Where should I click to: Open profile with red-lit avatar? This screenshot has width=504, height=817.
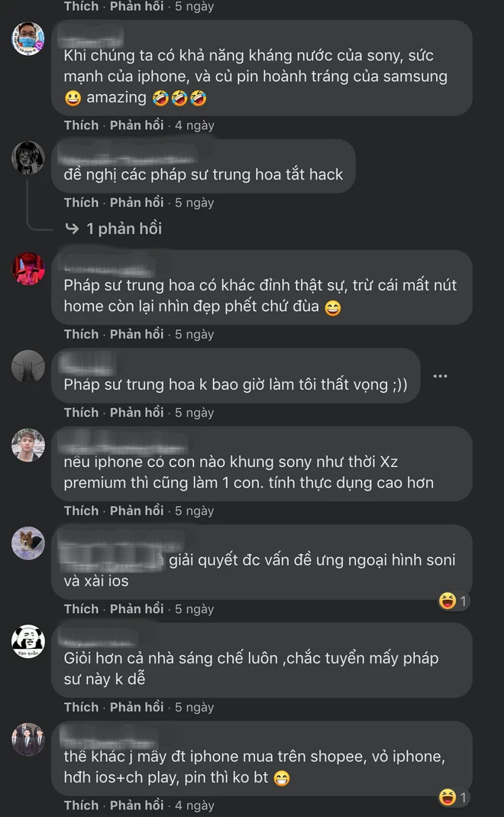(28, 269)
